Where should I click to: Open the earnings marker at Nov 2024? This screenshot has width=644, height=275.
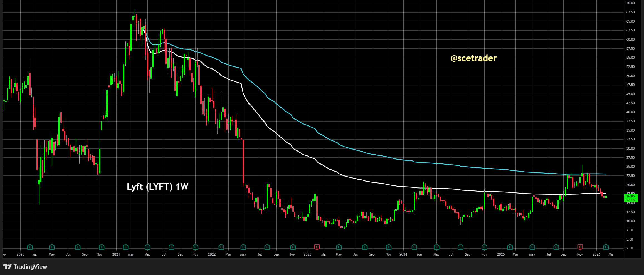(x=484, y=247)
